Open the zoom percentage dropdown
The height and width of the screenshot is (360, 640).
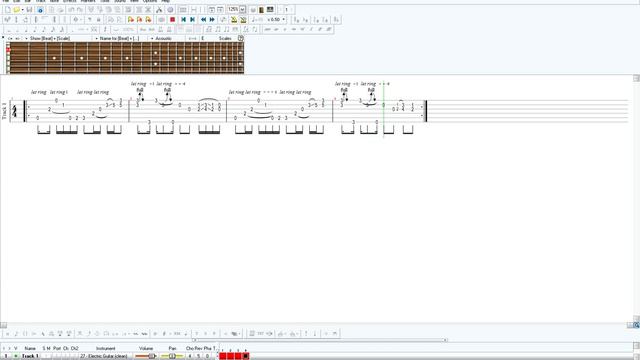pyautogui.click(x=242, y=9)
